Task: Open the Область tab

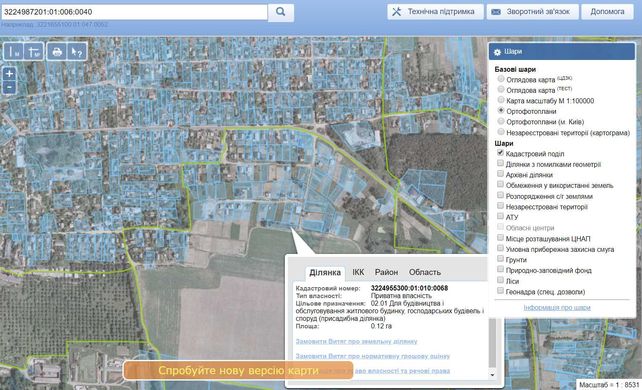Action: 425,272
